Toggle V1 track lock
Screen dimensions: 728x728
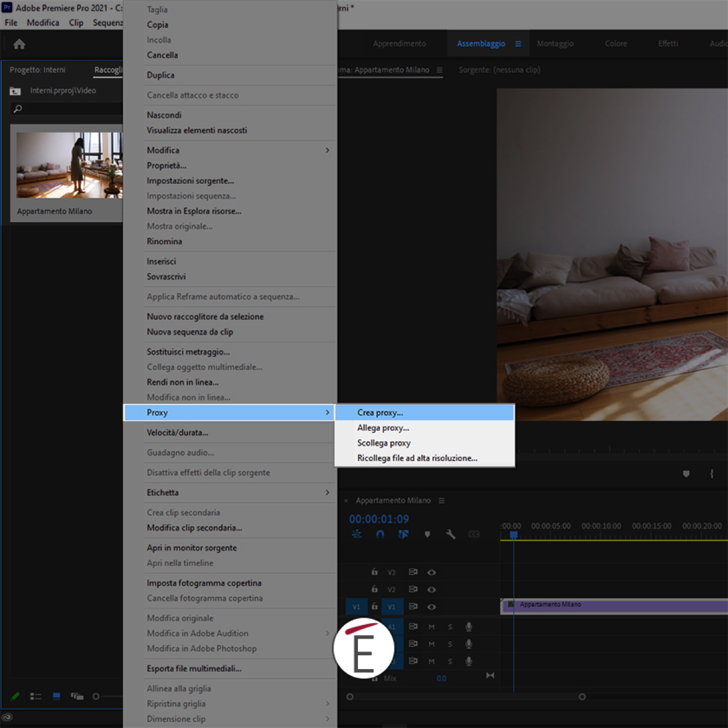coord(374,607)
